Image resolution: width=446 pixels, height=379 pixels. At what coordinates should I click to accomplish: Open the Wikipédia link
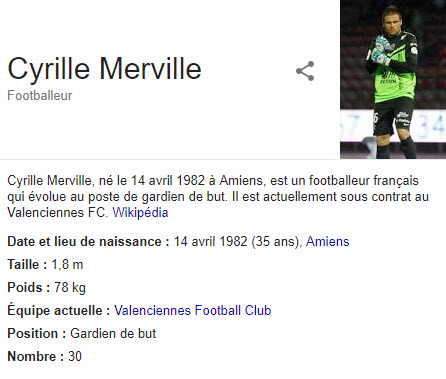(x=140, y=212)
